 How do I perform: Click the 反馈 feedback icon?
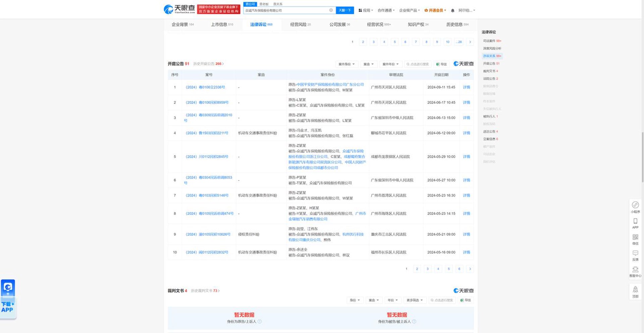(635, 255)
